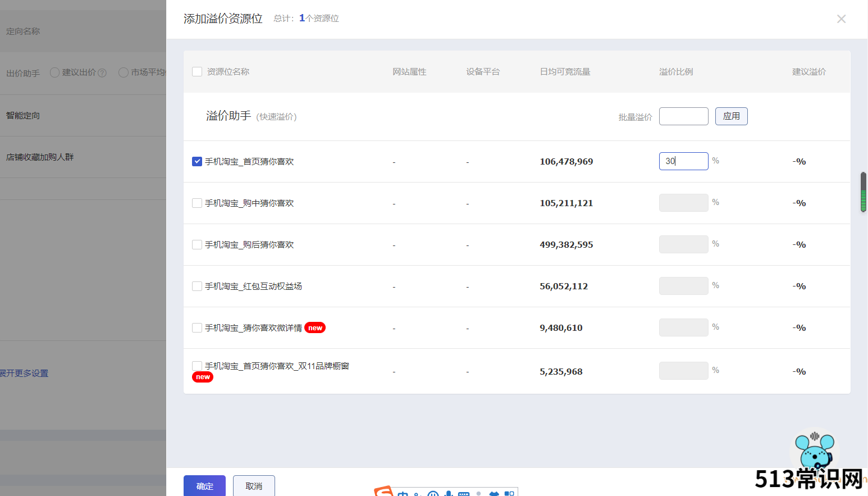This screenshot has height=496, width=868.
Task: Click the 应用 button
Action: click(x=731, y=116)
